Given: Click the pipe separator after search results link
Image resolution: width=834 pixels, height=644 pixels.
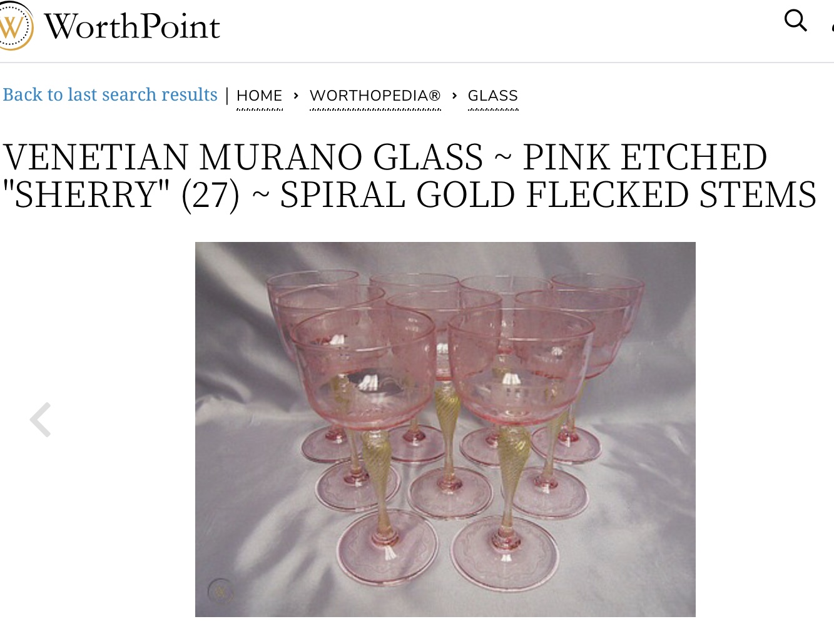Looking at the screenshot, I should (227, 96).
